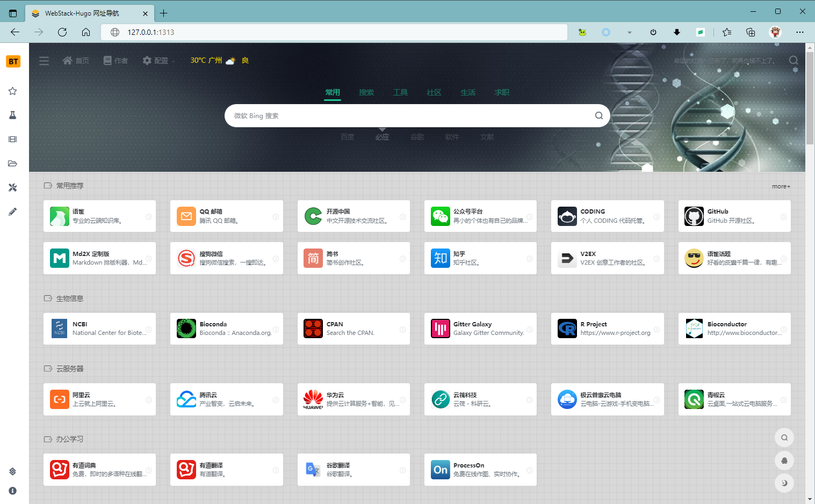
Task: Click the info icon at sidebar bottom
Action: click(x=13, y=491)
